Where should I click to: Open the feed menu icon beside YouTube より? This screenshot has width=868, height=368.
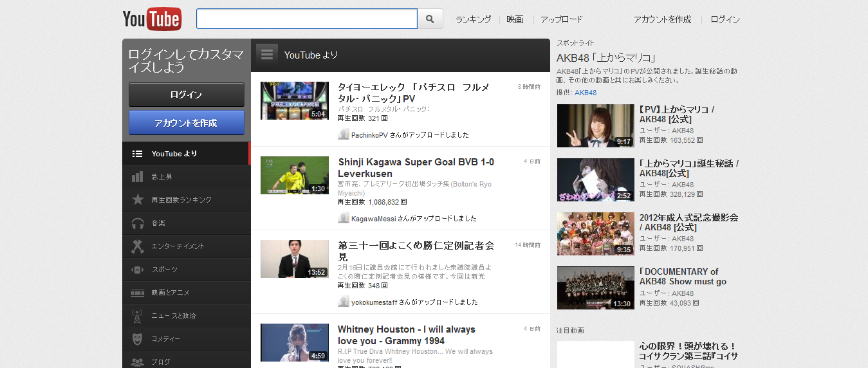tap(267, 55)
